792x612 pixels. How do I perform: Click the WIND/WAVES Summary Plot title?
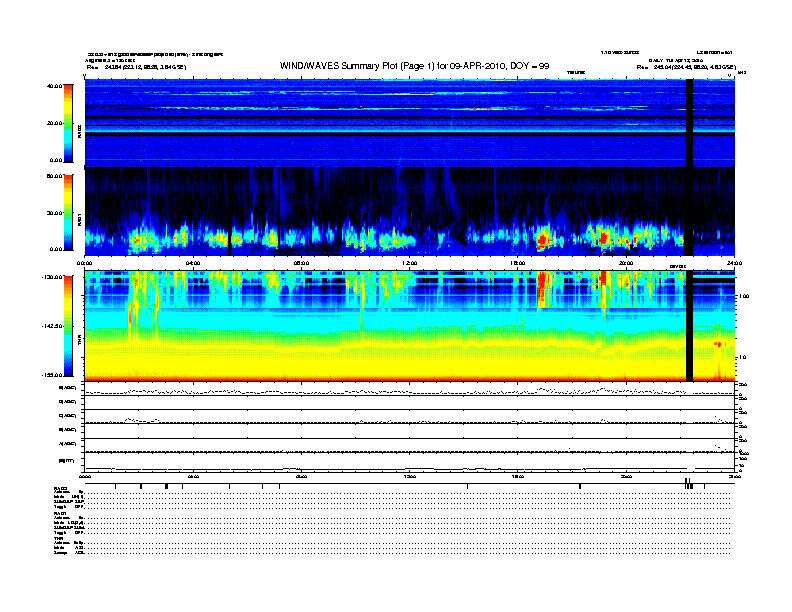click(x=414, y=66)
